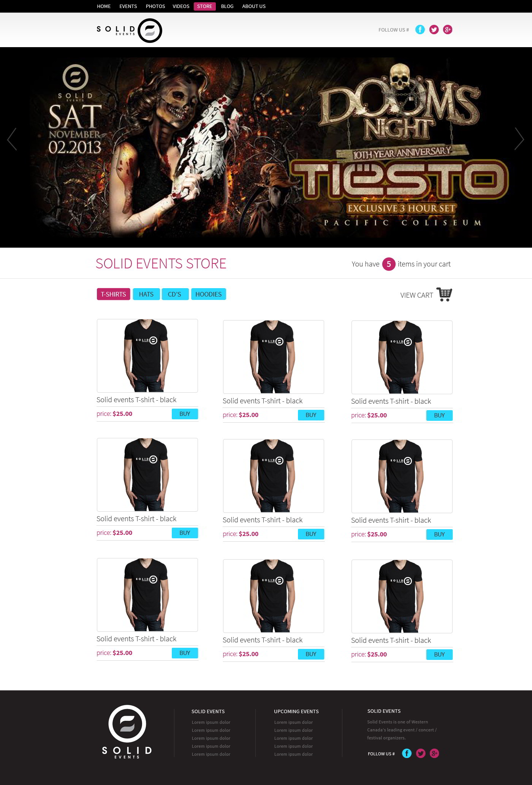The height and width of the screenshot is (785, 532).
Task: Open the EVENTS menu item
Action: 128,6
